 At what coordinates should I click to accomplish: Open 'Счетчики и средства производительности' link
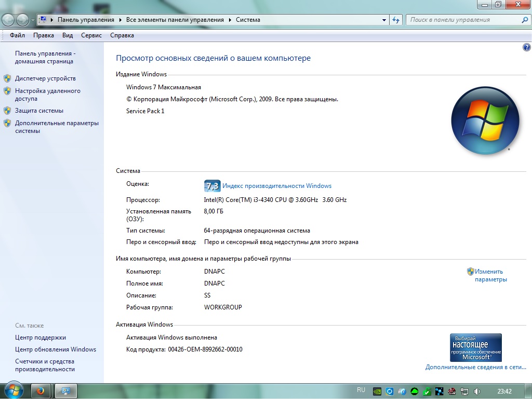[45, 365]
